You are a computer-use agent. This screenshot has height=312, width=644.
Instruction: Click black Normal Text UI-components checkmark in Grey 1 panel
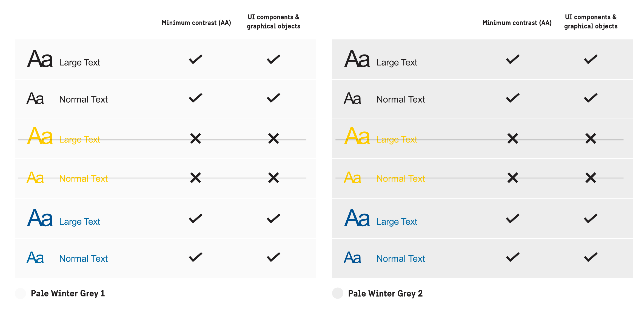(x=273, y=98)
